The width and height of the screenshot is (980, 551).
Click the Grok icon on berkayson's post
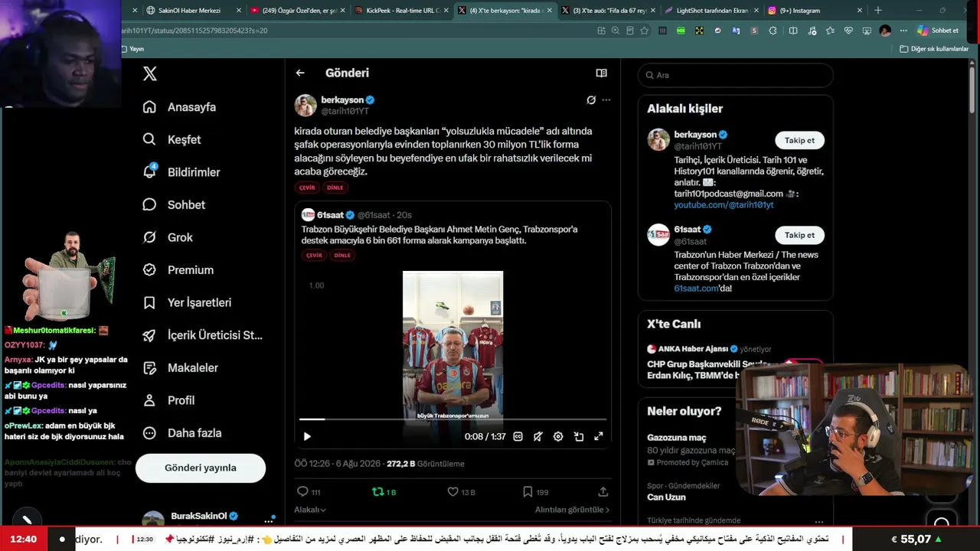[591, 100]
